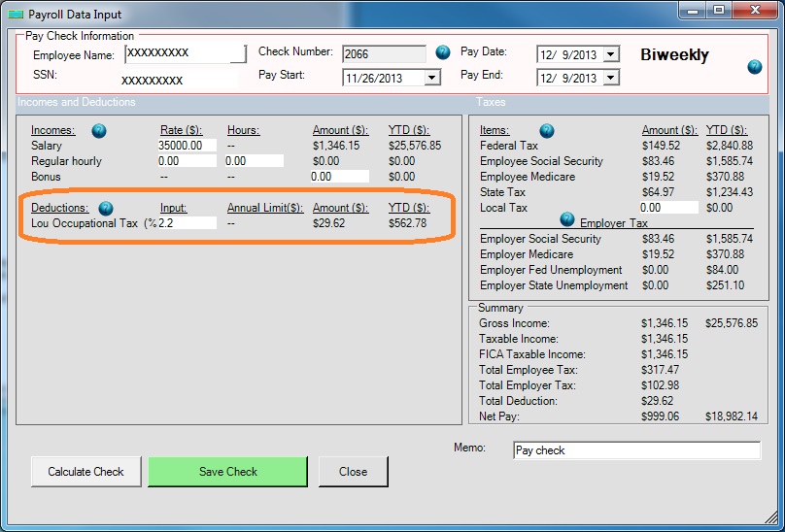Viewport: 785px width, 532px height.
Task: Expand the Pay Date dropdown arrow
Action: click(610, 54)
